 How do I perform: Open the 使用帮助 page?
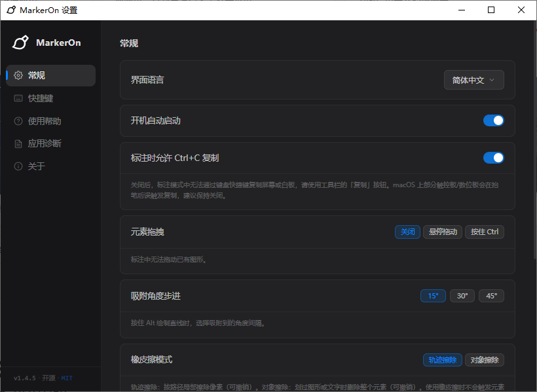pos(50,121)
